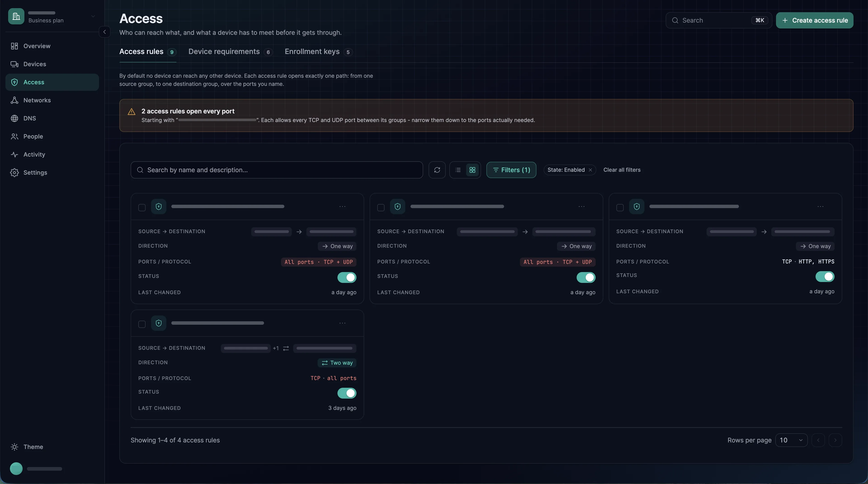Open the Filters (1) menu

tap(511, 170)
